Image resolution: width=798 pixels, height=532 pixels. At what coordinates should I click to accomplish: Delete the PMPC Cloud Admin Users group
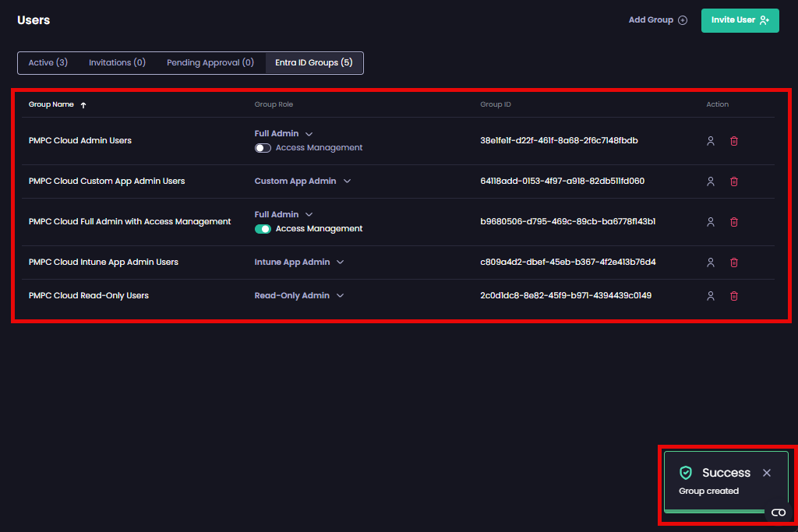click(x=733, y=141)
